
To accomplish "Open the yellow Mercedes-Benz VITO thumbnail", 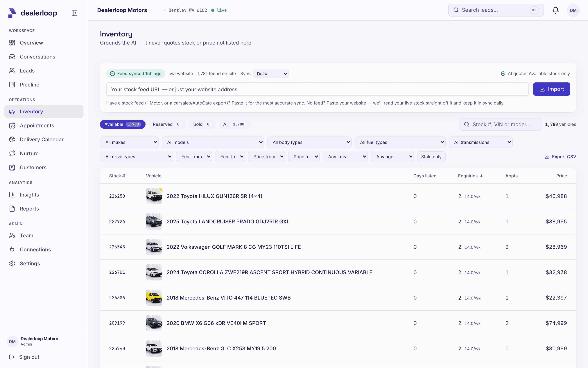I will 154,298.
